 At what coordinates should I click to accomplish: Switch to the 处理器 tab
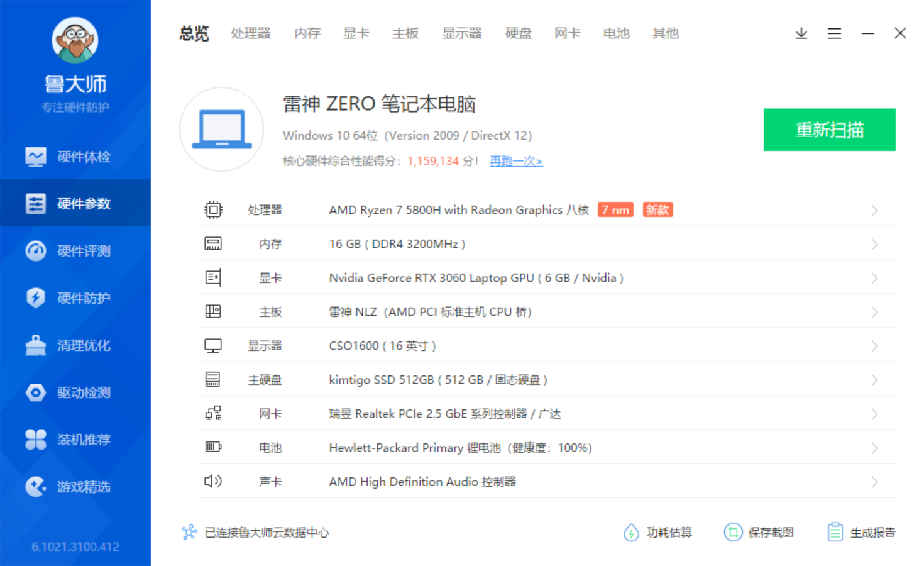click(251, 33)
